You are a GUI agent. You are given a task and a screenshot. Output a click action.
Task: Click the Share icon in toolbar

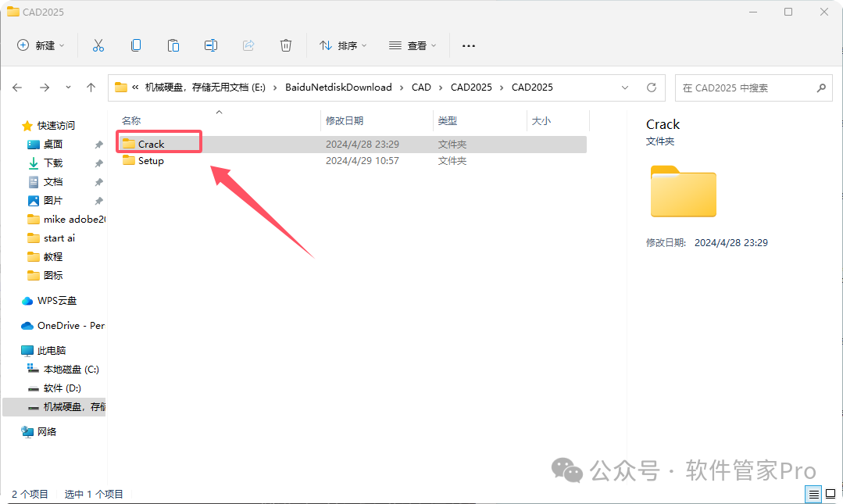coord(248,46)
